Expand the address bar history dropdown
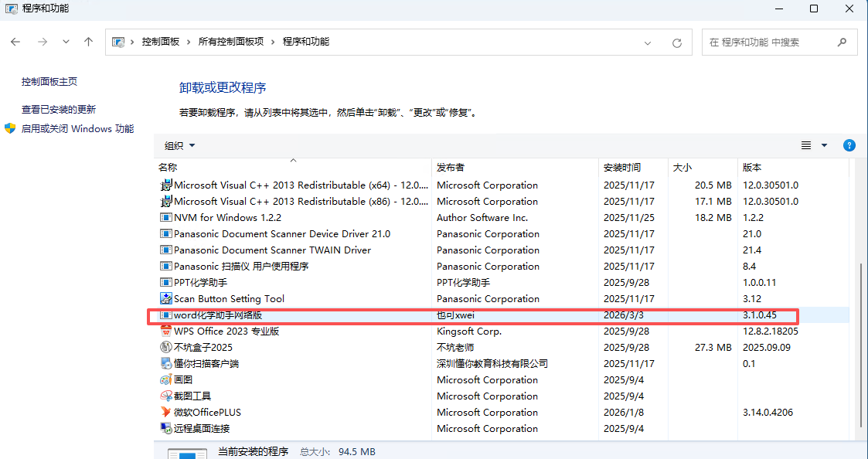The width and height of the screenshot is (868, 459). pyautogui.click(x=648, y=42)
